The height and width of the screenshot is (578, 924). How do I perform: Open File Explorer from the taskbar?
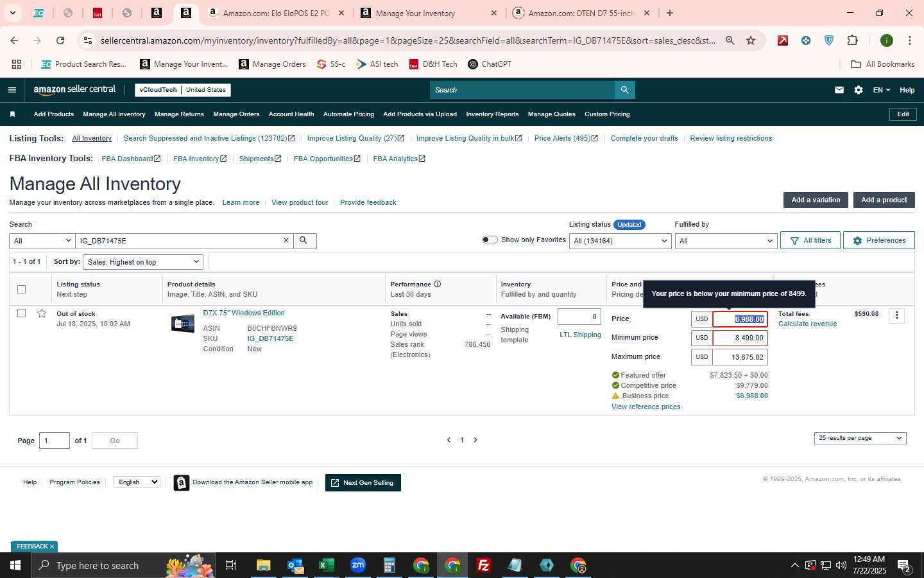click(x=264, y=565)
